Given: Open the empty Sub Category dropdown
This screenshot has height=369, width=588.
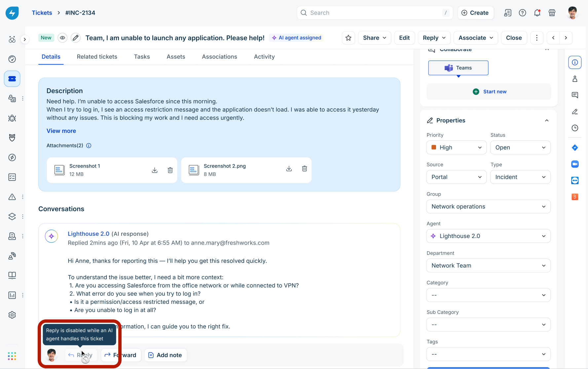Looking at the screenshot, I should 489,325.
